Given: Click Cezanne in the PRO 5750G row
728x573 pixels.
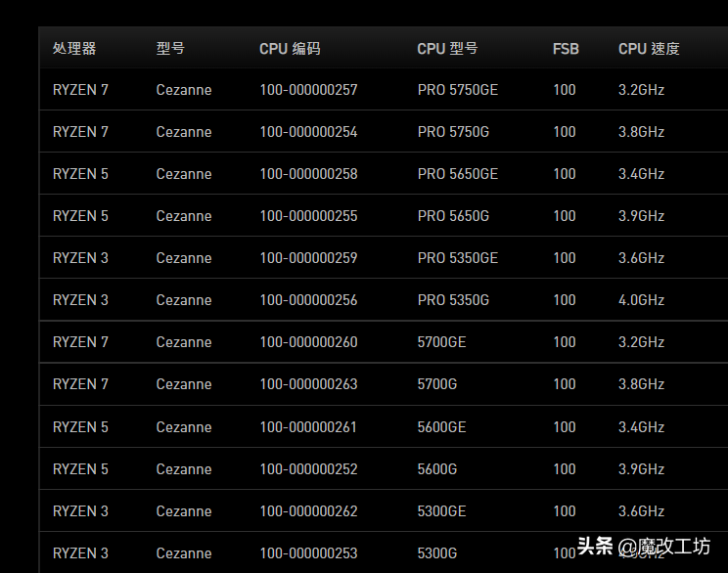Looking at the screenshot, I should (184, 132).
